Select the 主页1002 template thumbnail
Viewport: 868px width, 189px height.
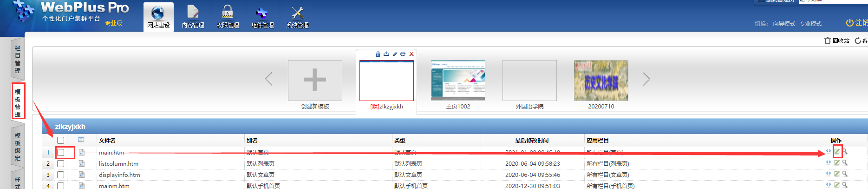[458, 81]
